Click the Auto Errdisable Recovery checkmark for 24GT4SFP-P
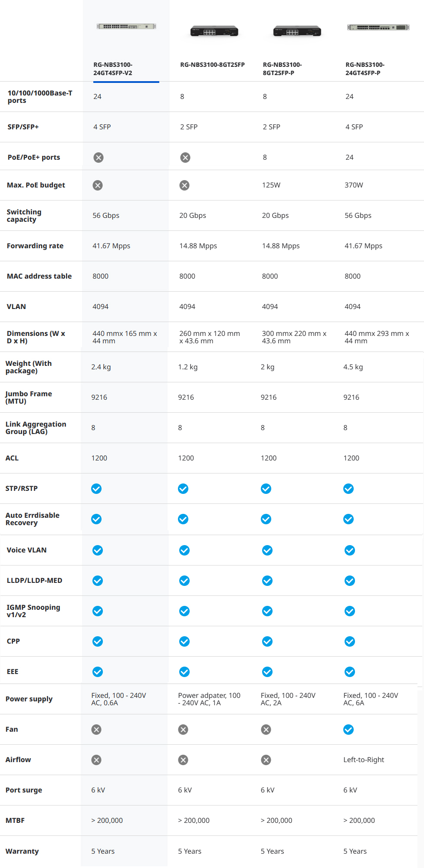 pos(348,519)
